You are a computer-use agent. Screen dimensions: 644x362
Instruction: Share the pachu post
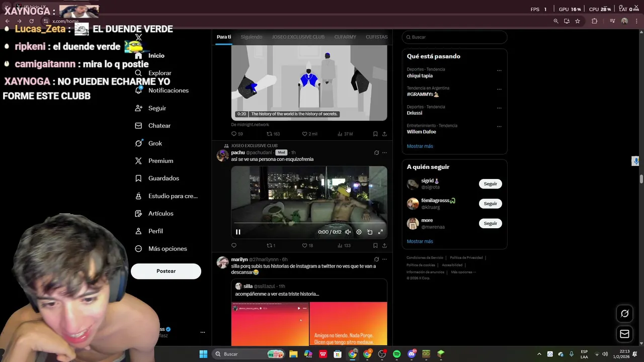pyautogui.click(x=384, y=245)
